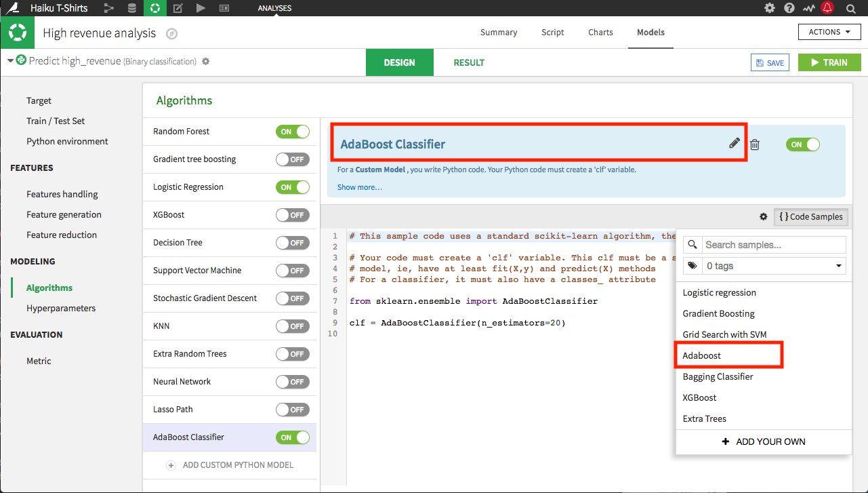Toggle Logistic Regression switch off
868x493 pixels.
pos(293,187)
